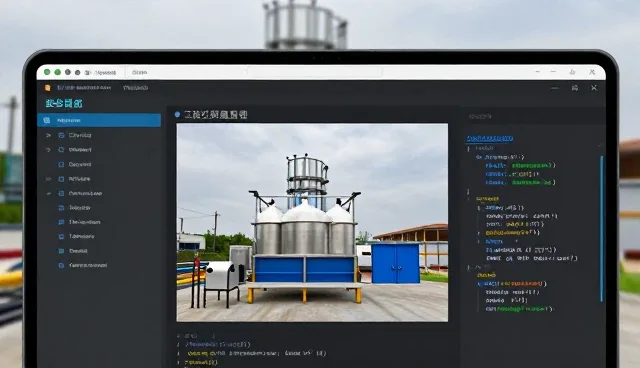640x368 pixels.
Task: Click the gray header label of the right panel
Action: point(480,117)
